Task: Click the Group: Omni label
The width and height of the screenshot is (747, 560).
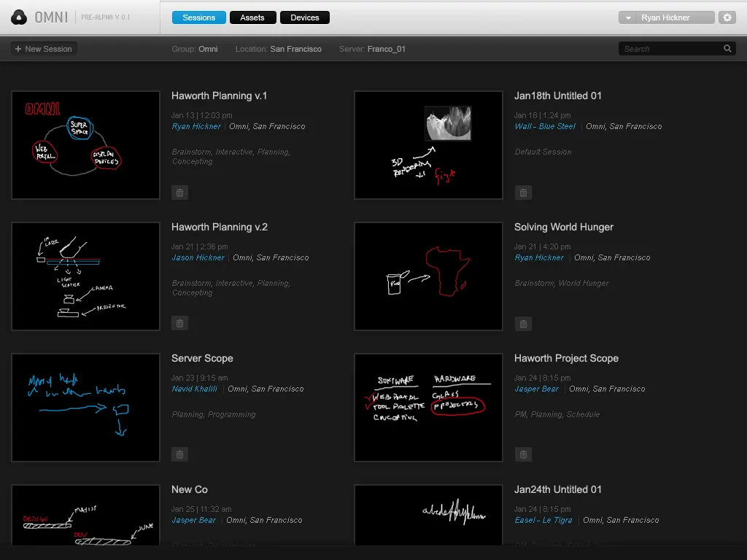Action: (x=195, y=49)
